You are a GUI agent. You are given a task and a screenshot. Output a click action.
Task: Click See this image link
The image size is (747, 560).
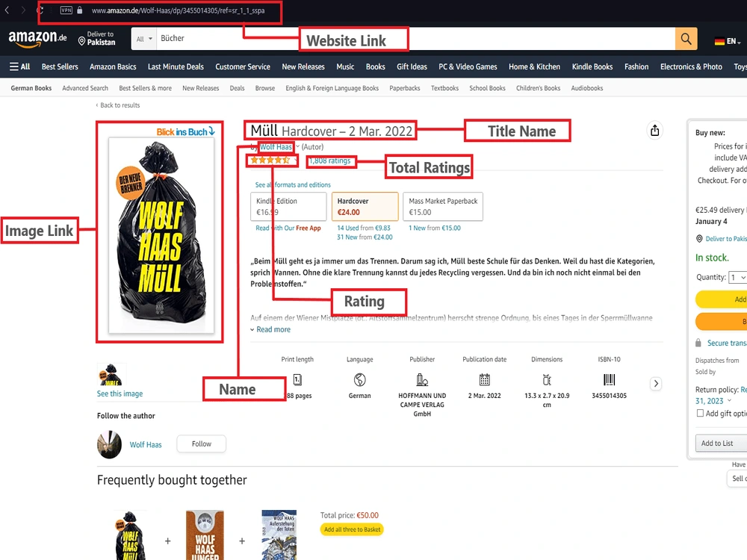[x=120, y=393]
